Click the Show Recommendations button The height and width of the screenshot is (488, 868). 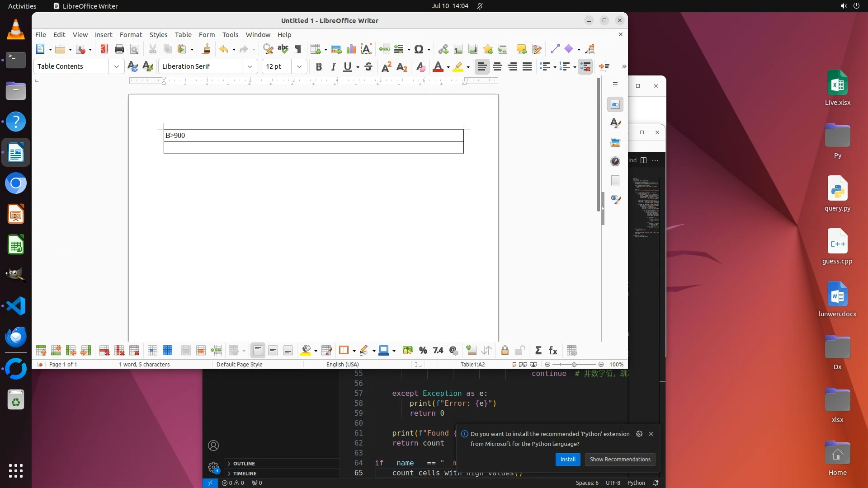(620, 460)
